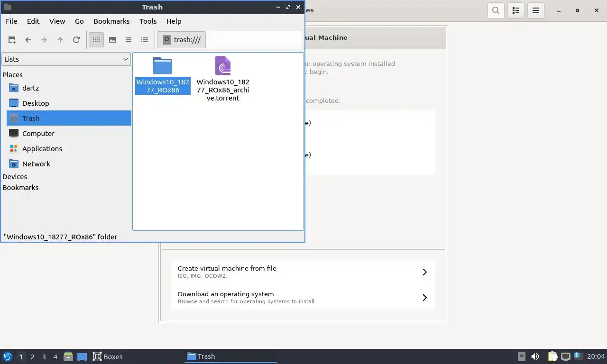Click the status bar folder text
The height and width of the screenshot is (364, 607).
click(x=60, y=237)
